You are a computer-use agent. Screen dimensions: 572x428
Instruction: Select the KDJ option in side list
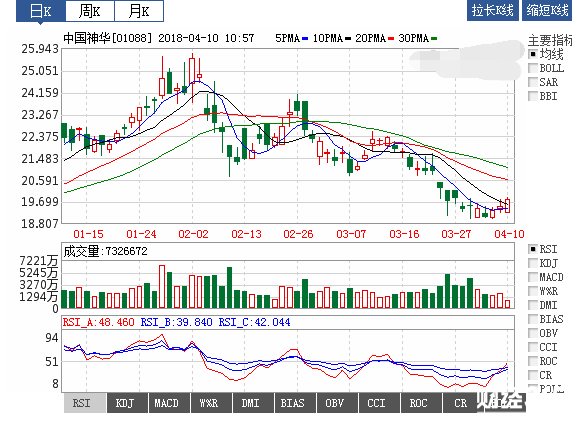pos(533,263)
